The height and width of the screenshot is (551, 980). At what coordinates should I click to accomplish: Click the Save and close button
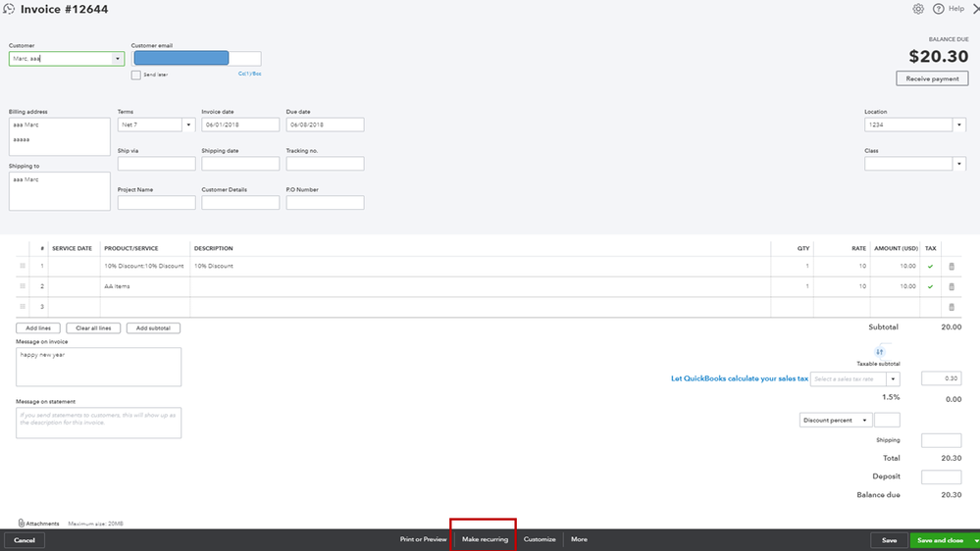(940, 540)
